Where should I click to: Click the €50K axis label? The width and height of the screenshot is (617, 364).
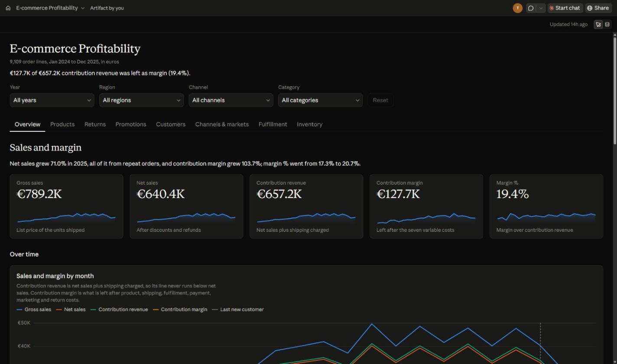coord(24,323)
